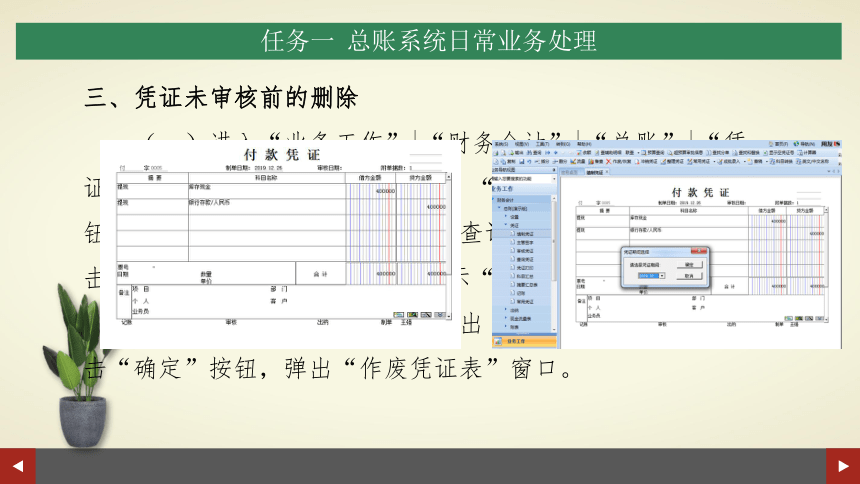Open the function search box dropdown arrow
The image size is (860, 484).
click(x=554, y=179)
